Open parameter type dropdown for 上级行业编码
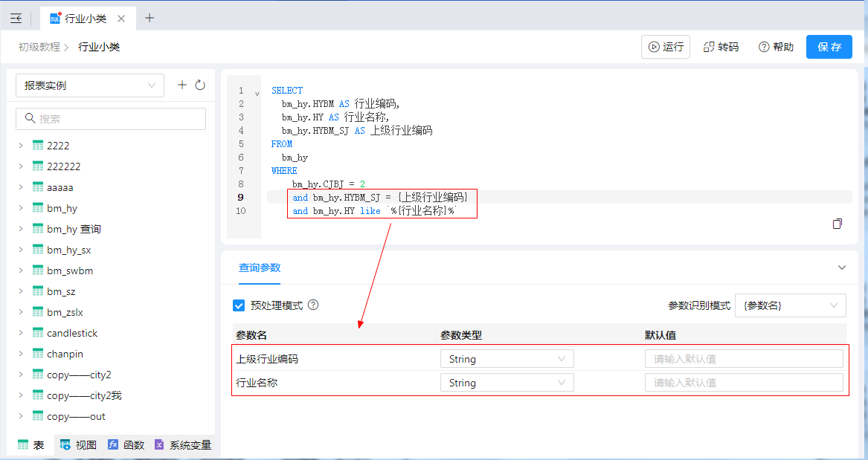This screenshot has width=868, height=460. [507, 359]
